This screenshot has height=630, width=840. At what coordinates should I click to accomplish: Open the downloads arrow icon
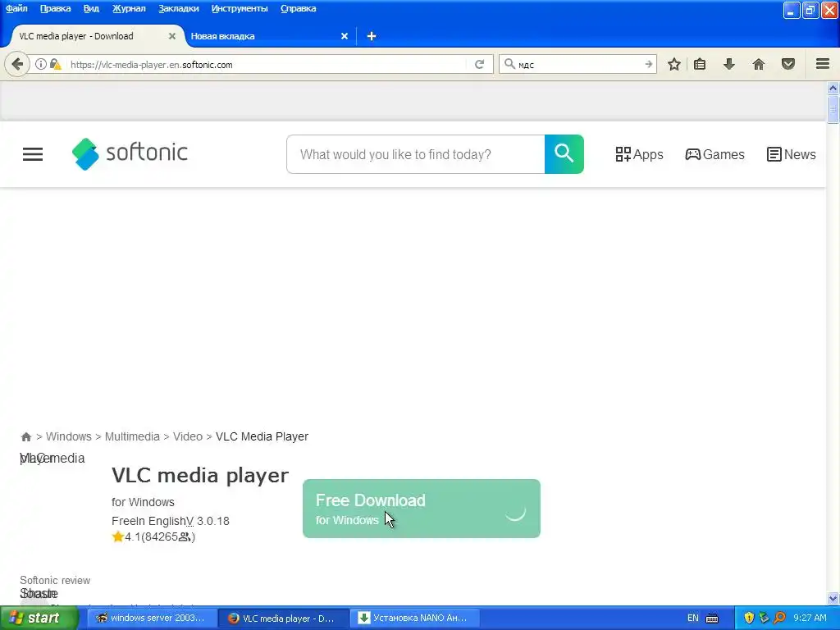[x=729, y=64]
